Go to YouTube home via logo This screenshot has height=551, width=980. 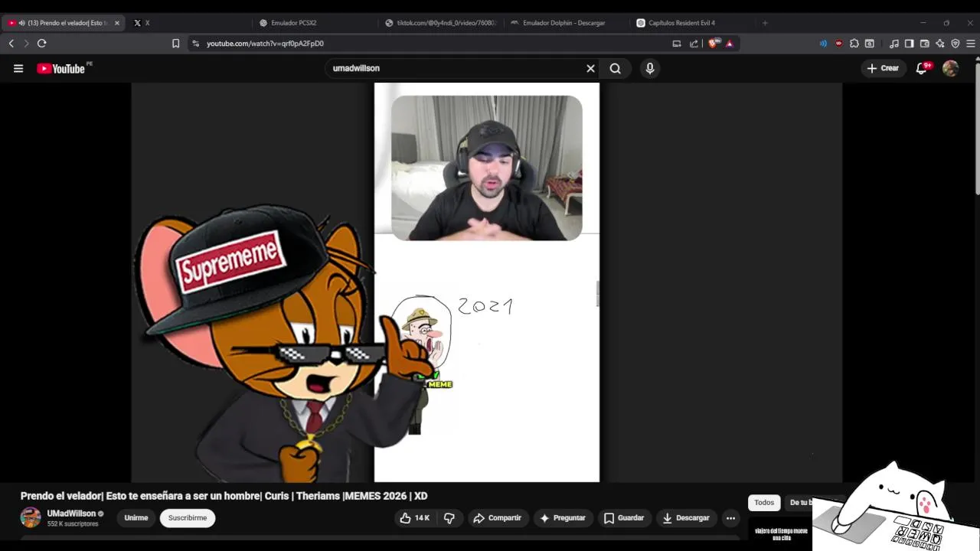tap(60, 68)
